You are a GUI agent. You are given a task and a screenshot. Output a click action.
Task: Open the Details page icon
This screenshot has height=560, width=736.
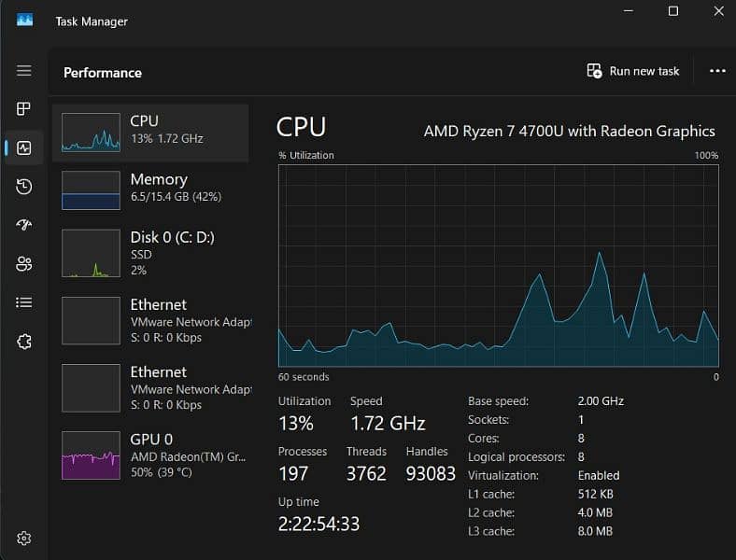[24, 302]
